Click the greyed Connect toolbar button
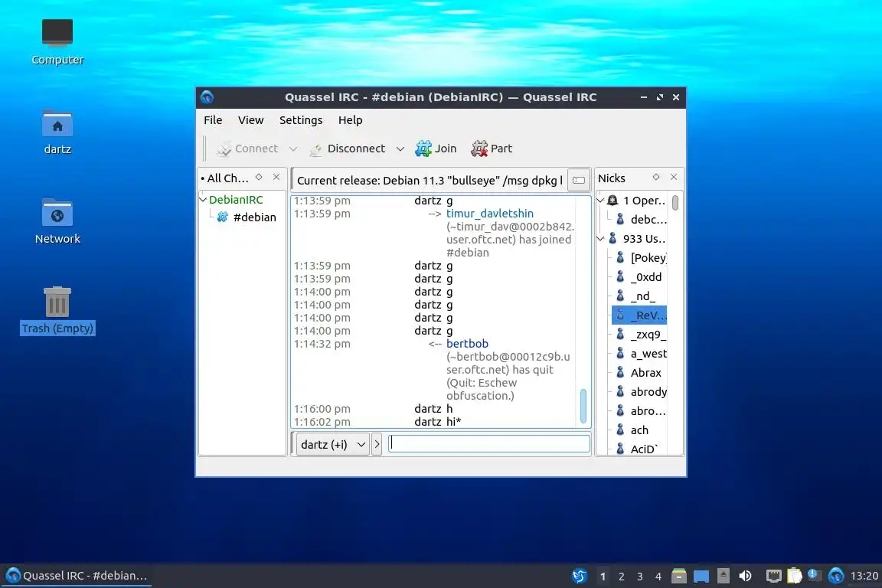882x588 pixels. 248,149
